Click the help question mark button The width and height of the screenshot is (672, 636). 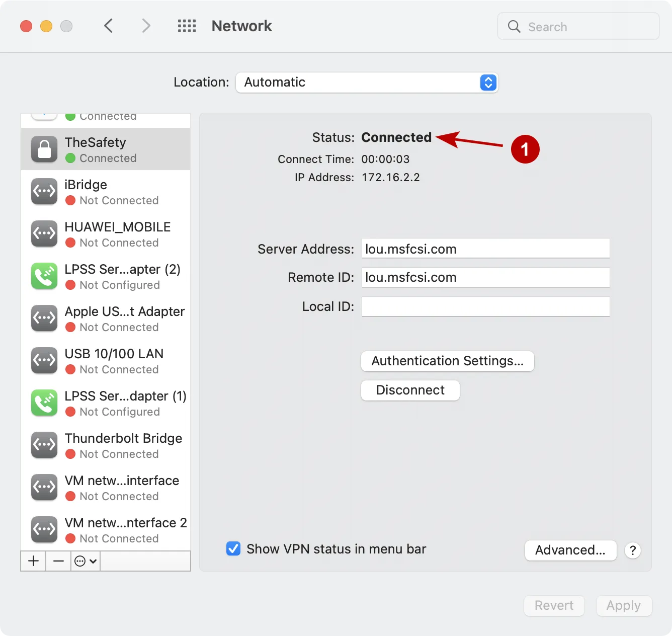pyautogui.click(x=632, y=550)
